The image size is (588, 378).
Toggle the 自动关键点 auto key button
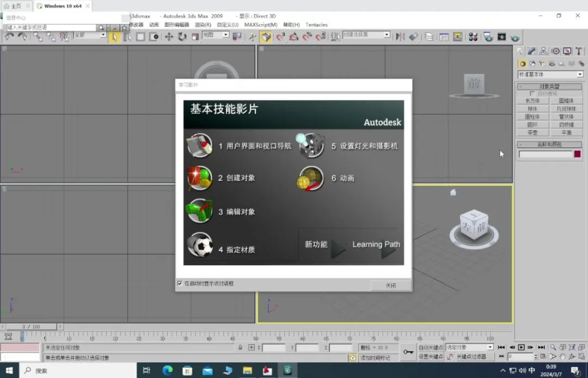coord(431,347)
